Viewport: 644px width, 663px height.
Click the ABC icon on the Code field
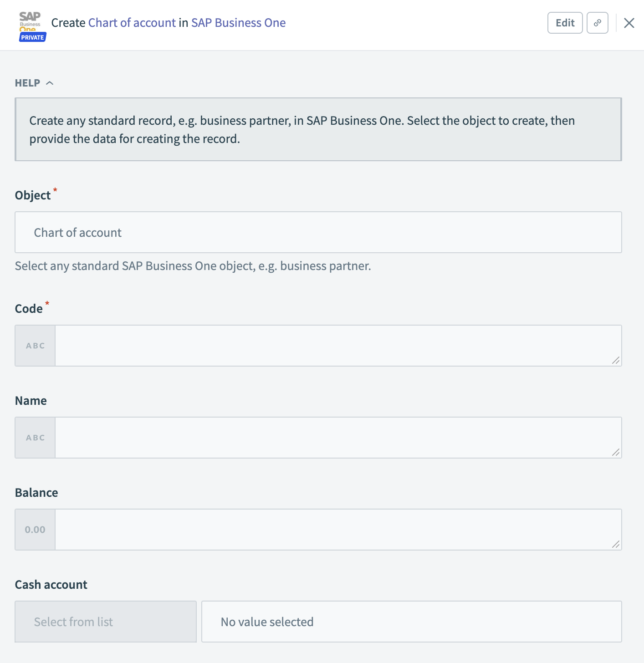pos(35,346)
